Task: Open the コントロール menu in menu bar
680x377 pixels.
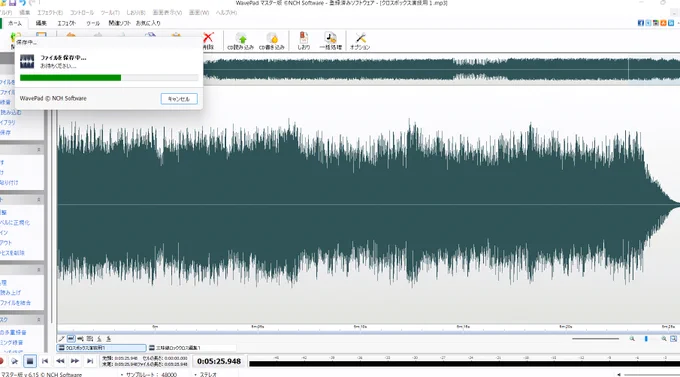Action: coord(82,13)
